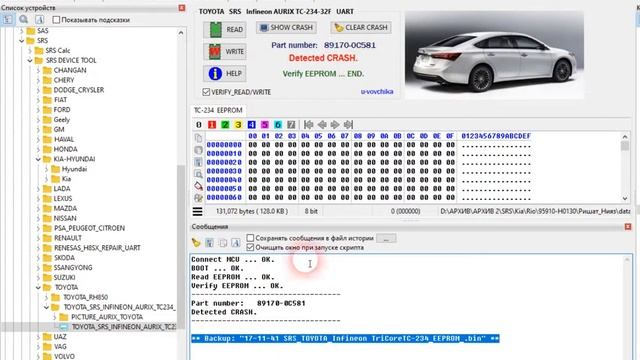This screenshot has height=360, width=640.
Task: Select magenta bookmark 5
Action: coord(264,124)
